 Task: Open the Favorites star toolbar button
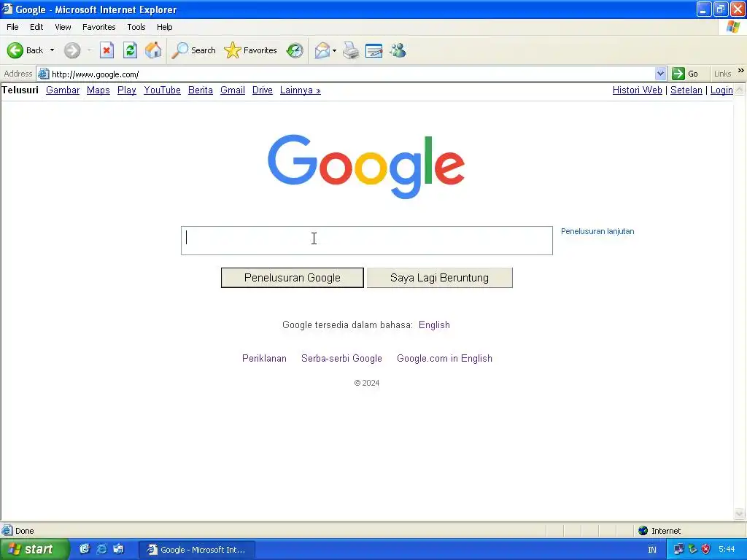[251, 50]
